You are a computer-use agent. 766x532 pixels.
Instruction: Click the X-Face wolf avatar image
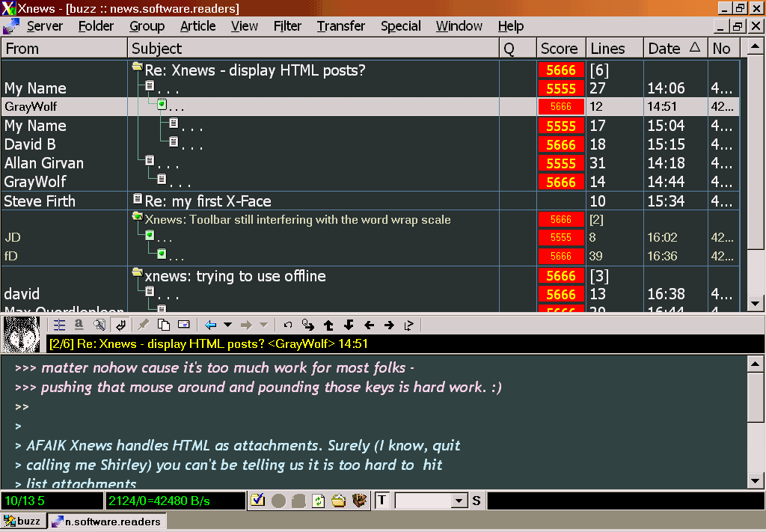(x=22, y=334)
